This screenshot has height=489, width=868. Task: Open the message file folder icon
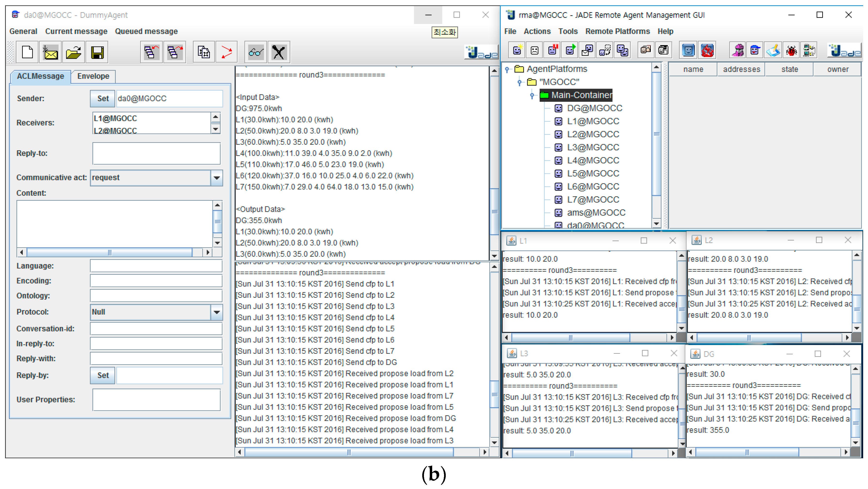tap(73, 53)
